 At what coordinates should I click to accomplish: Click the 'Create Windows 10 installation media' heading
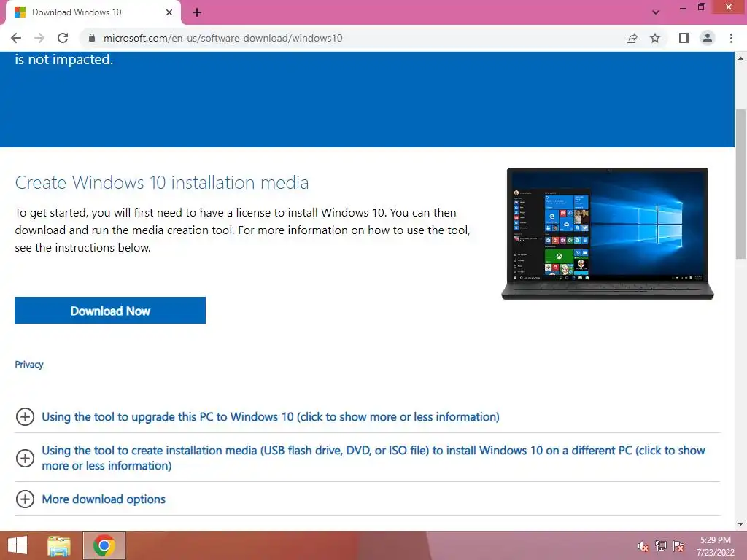click(x=162, y=182)
